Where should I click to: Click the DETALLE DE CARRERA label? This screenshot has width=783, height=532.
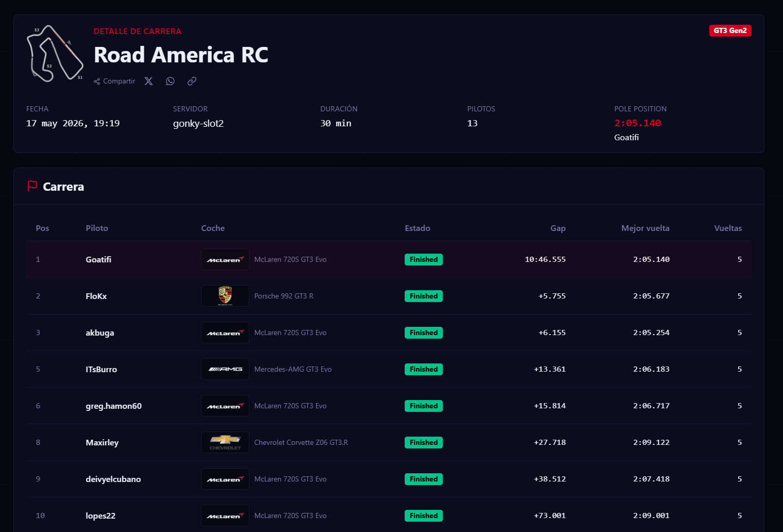coord(138,31)
